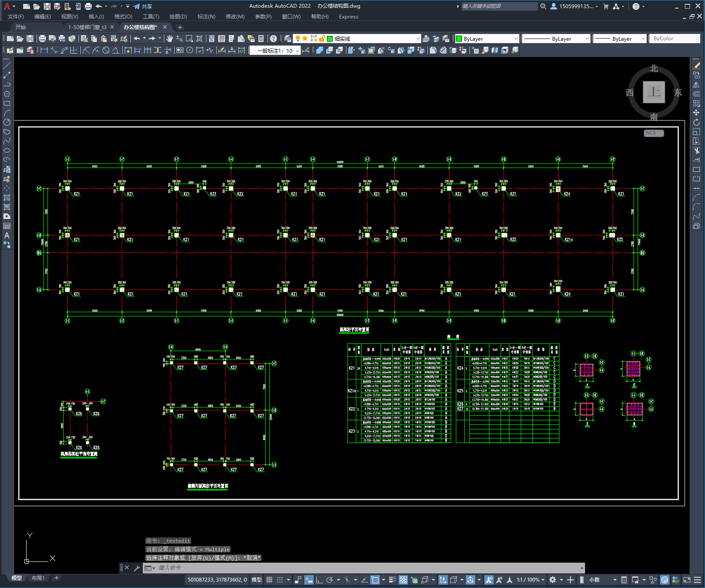The width and height of the screenshot is (705, 588).
Task: Click the Help question mark toolbar icon
Action: click(273, 39)
